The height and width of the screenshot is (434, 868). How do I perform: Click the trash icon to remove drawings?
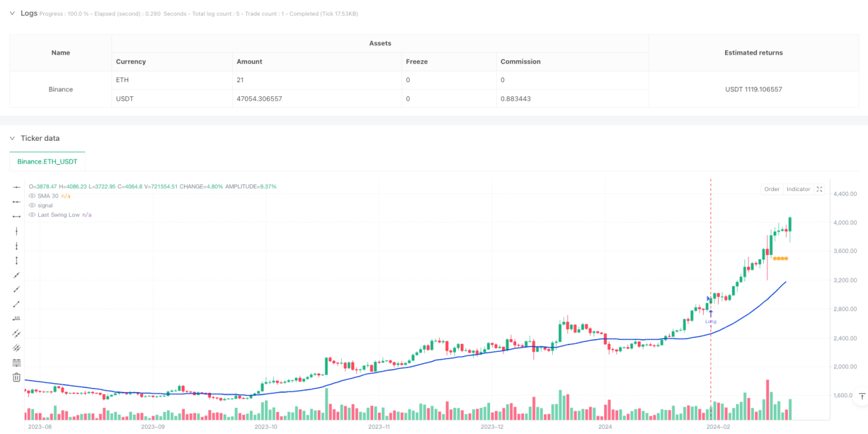click(x=17, y=377)
